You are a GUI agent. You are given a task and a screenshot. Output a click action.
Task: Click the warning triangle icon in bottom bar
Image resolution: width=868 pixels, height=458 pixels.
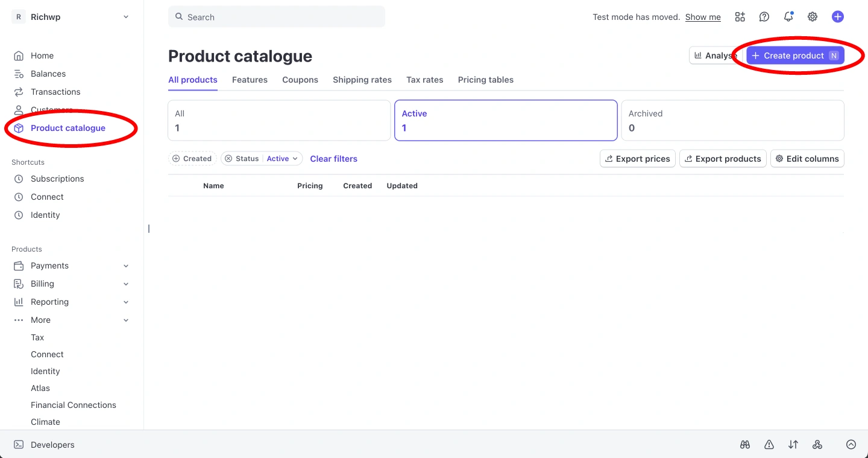coord(769,445)
